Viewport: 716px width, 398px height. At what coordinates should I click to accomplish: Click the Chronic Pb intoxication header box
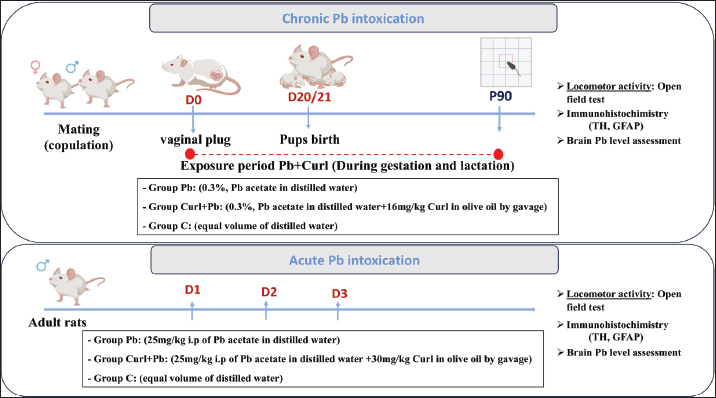353,18
